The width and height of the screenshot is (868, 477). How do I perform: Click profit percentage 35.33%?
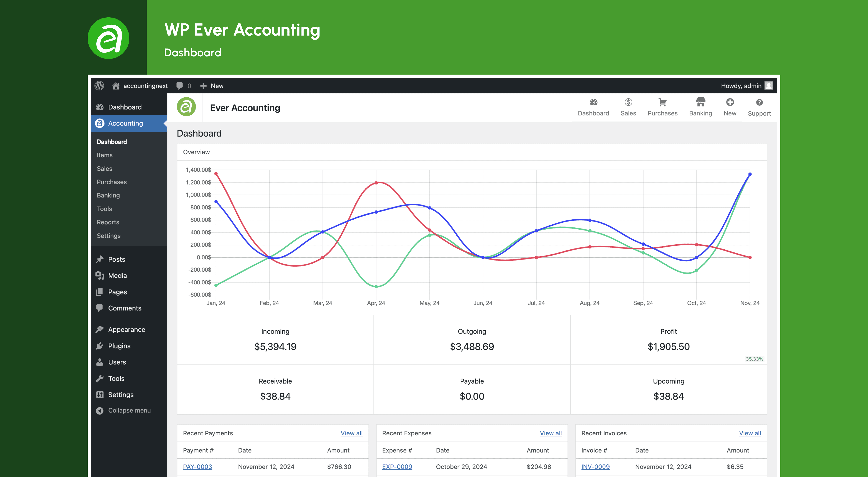754,359
